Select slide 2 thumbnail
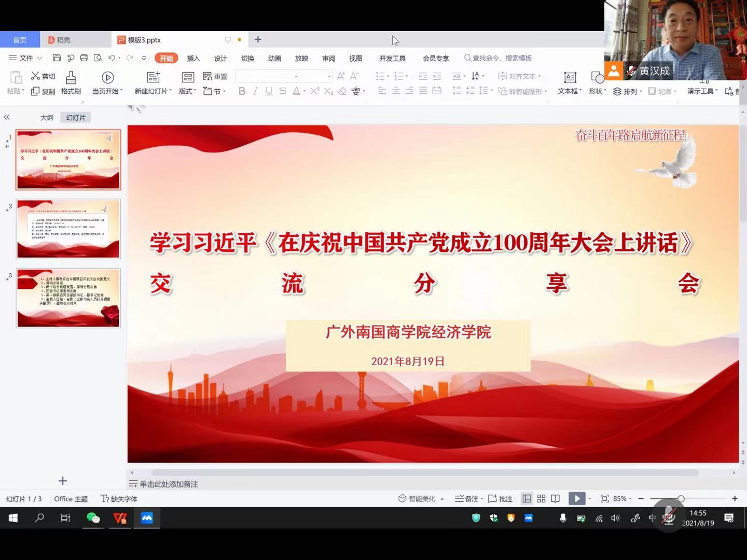Viewport: 747px width, 560px height. click(68, 229)
